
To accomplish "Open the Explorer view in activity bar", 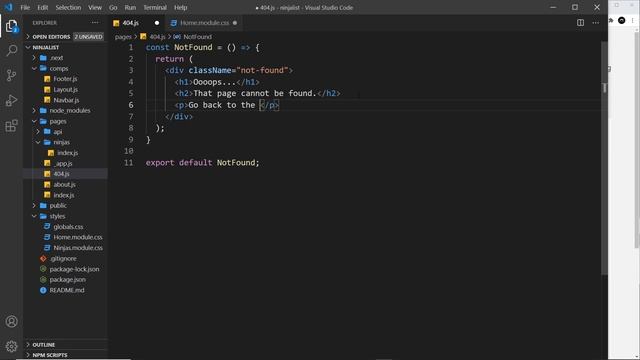I will pyautogui.click(x=11, y=26).
